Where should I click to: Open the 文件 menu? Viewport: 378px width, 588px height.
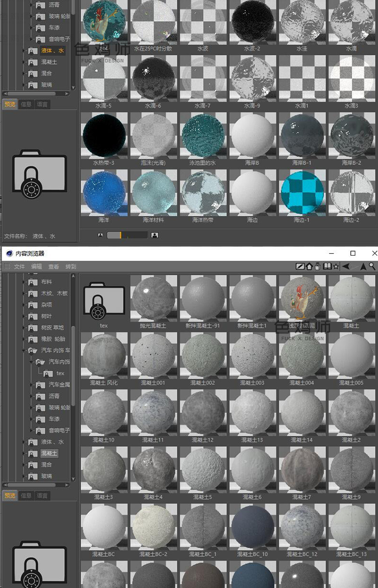(19, 267)
